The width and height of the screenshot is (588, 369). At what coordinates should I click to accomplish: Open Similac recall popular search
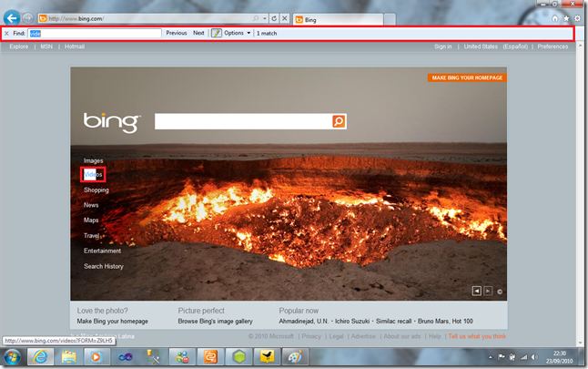pos(394,322)
